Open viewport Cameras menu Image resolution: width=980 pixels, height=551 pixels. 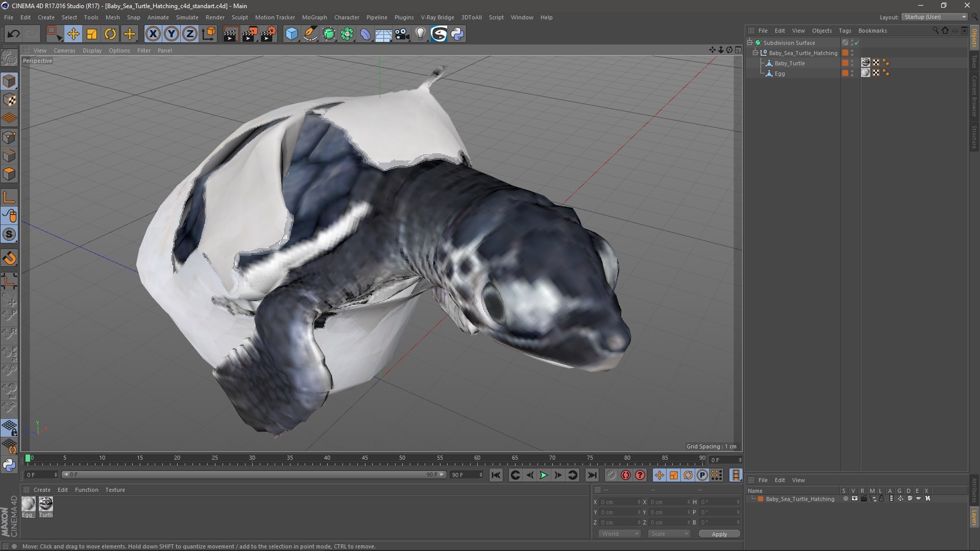pos(64,51)
